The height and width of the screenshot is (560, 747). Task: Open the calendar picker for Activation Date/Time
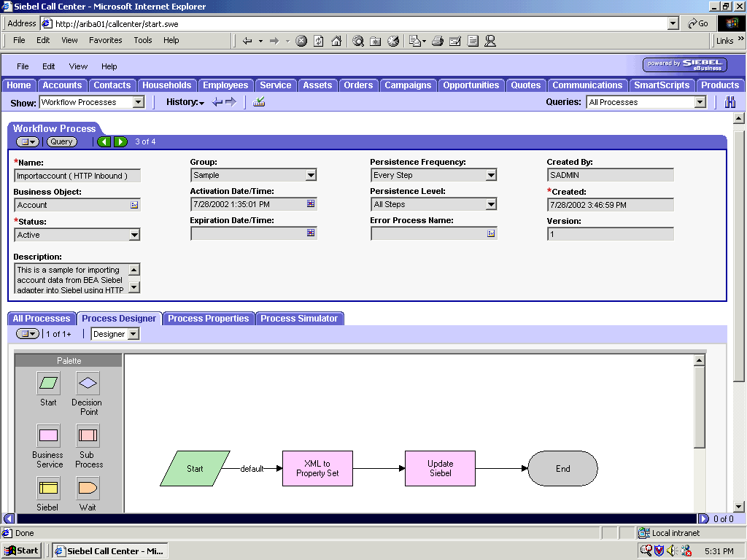pos(310,204)
